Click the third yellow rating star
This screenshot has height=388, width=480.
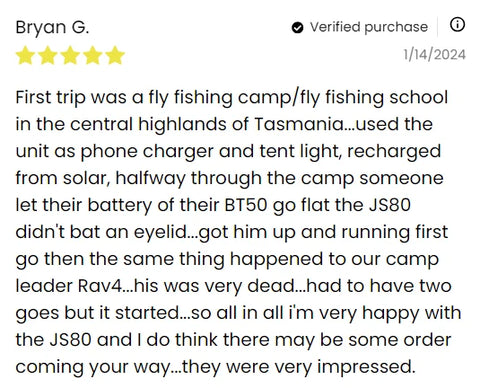(x=70, y=55)
